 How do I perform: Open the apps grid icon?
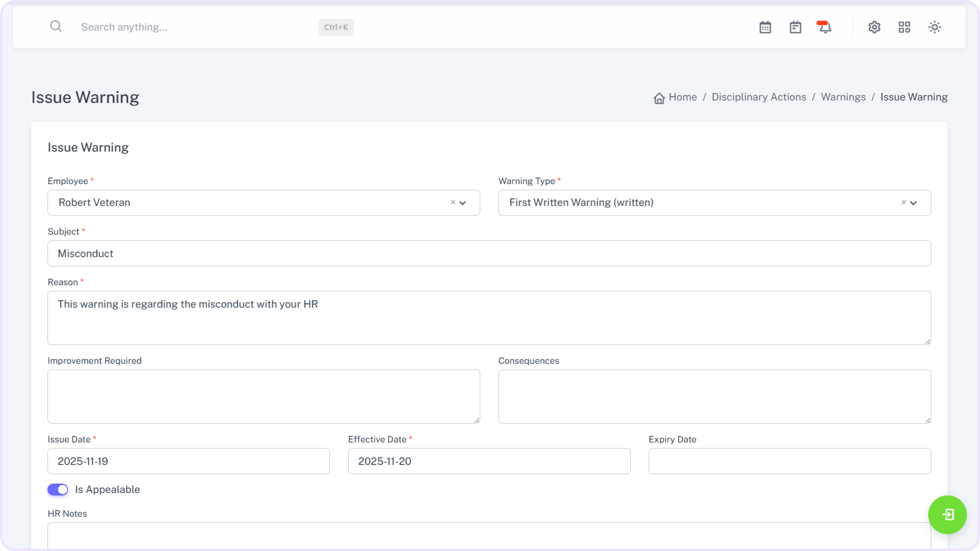(x=904, y=27)
